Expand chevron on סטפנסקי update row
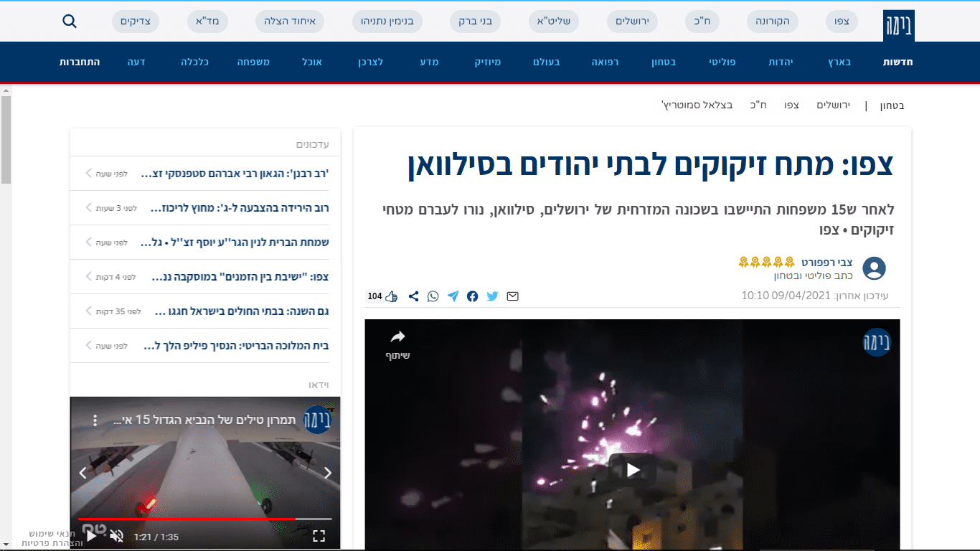980x551 pixels. click(x=89, y=173)
